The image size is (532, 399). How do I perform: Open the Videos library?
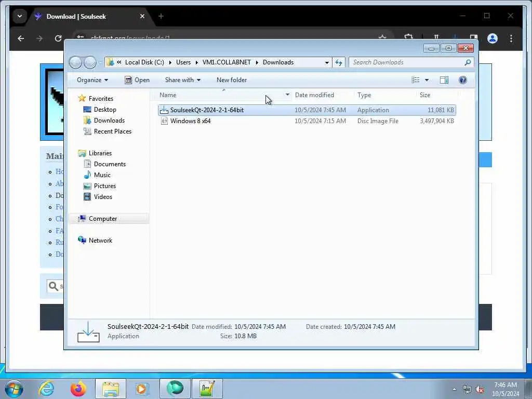click(103, 197)
